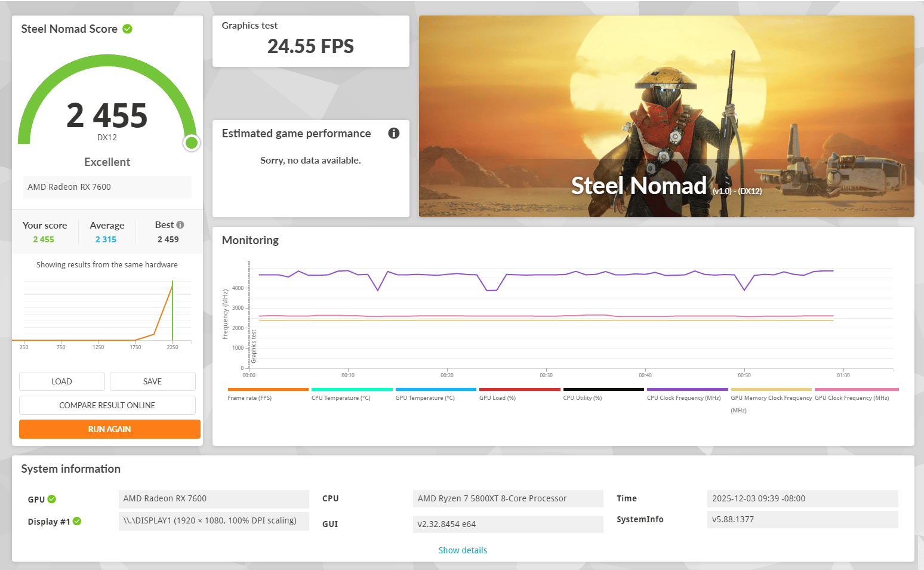Screen dimensions: 924x570
Task: Click COMPARE RESULT ONLINE button
Action: 107,405
